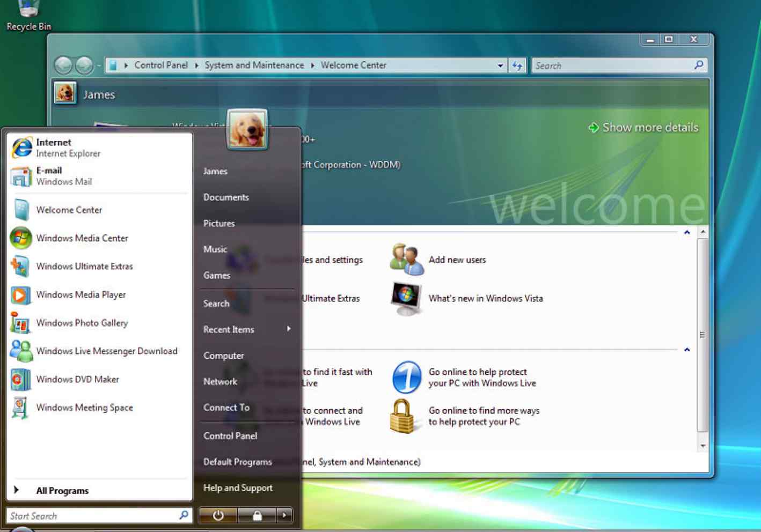Launch Windows Mail E-mail icon

tap(21, 176)
